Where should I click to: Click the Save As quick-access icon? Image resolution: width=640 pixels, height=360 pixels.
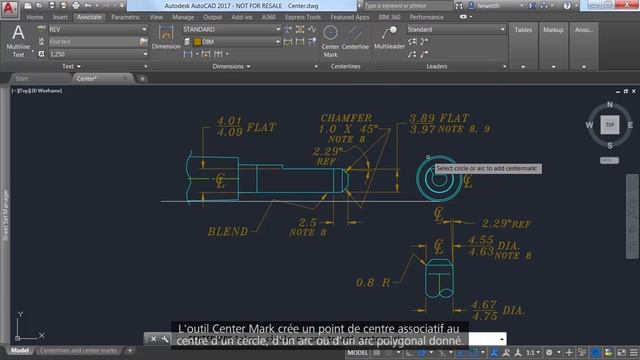click(63, 6)
